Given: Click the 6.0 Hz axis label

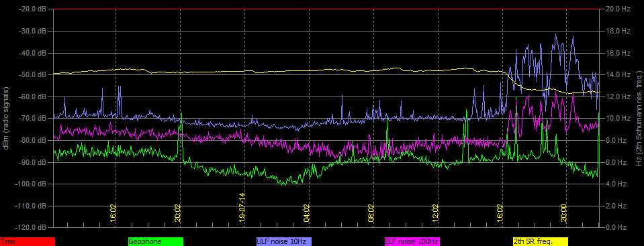Looking at the screenshot, I should tap(616, 162).
